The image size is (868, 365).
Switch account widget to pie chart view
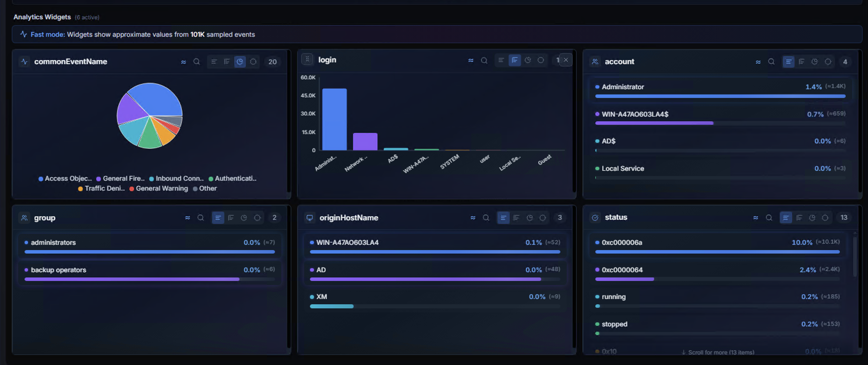click(815, 62)
